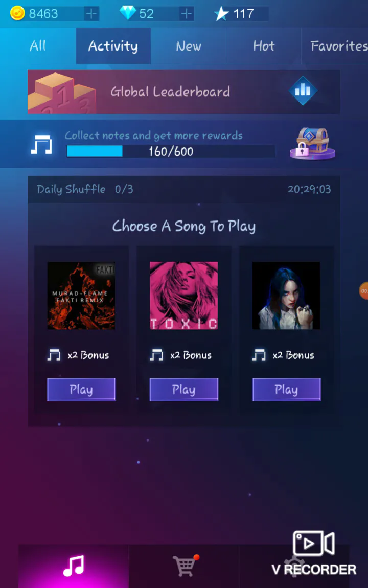This screenshot has height=588, width=368.
Task: Select the music note tab at bottom
Action: click(x=74, y=566)
